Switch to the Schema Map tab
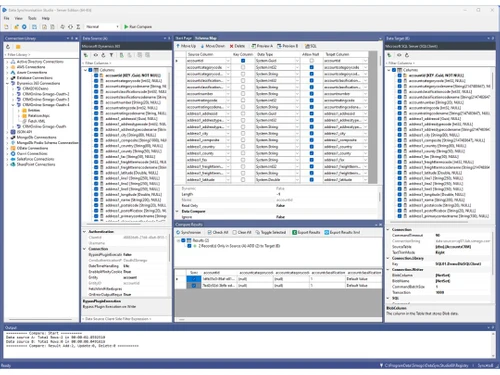 click(206, 38)
